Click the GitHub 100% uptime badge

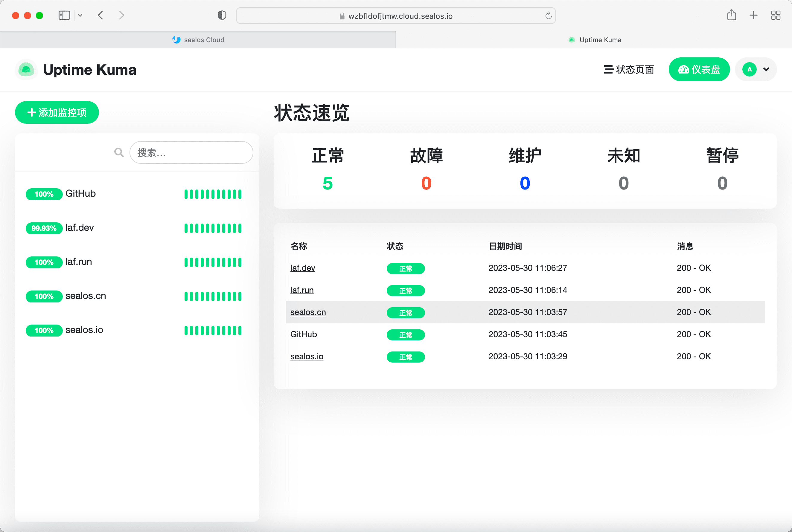pyautogui.click(x=44, y=194)
